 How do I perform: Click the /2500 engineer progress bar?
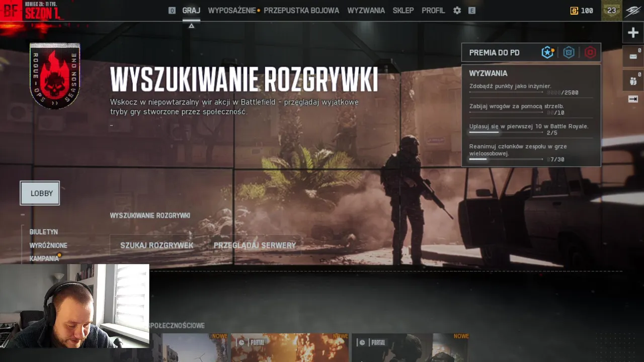pos(506,93)
